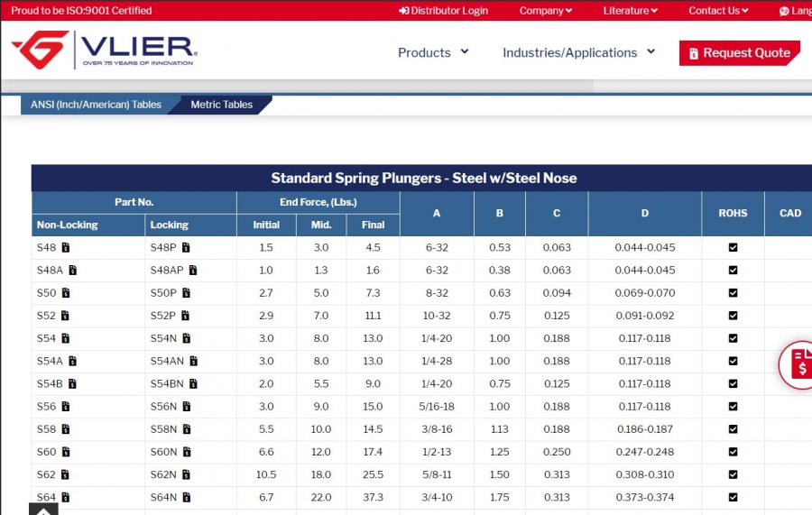Click the Vlier logo
Screen dimensions: 812x515
105,50
